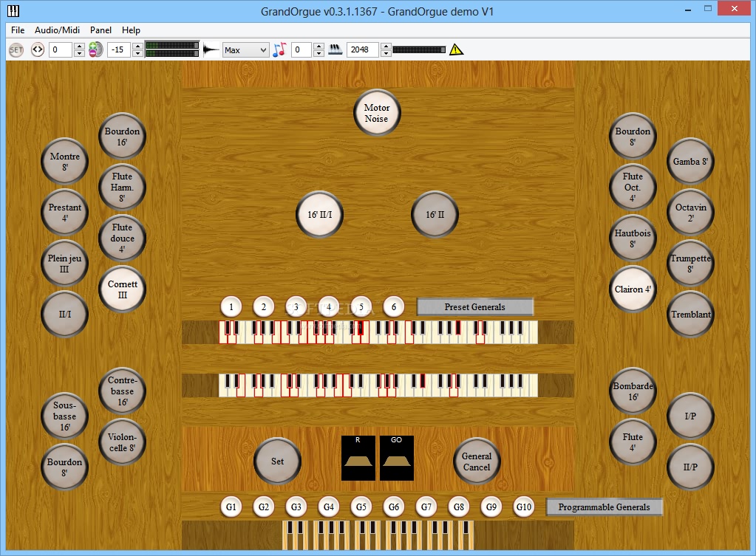Toggle the Plein jeu III stop

point(64,264)
